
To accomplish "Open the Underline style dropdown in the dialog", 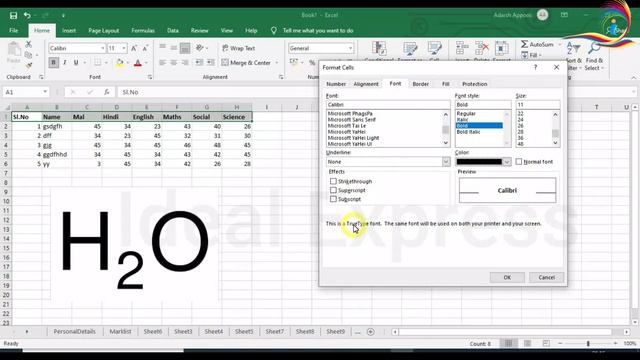I will pos(446,162).
